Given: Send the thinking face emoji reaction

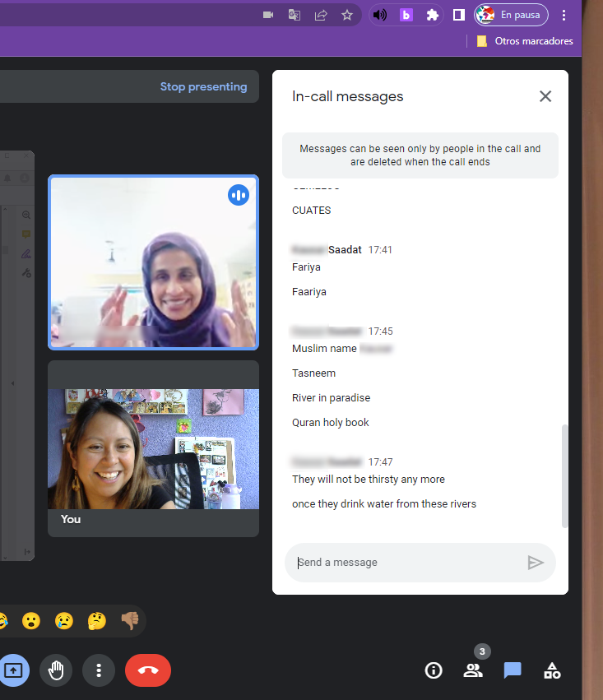Looking at the screenshot, I should 97,621.
